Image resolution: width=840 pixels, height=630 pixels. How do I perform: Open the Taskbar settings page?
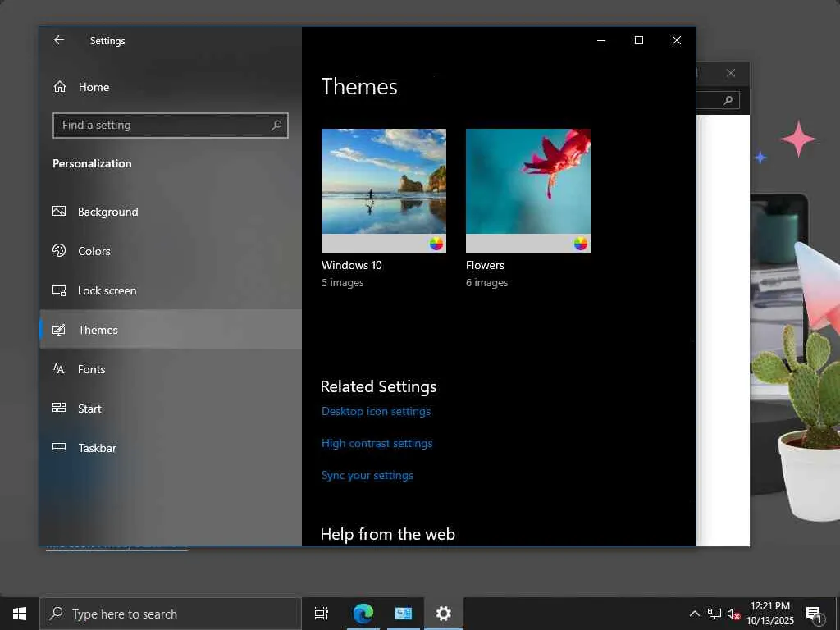pos(171,448)
